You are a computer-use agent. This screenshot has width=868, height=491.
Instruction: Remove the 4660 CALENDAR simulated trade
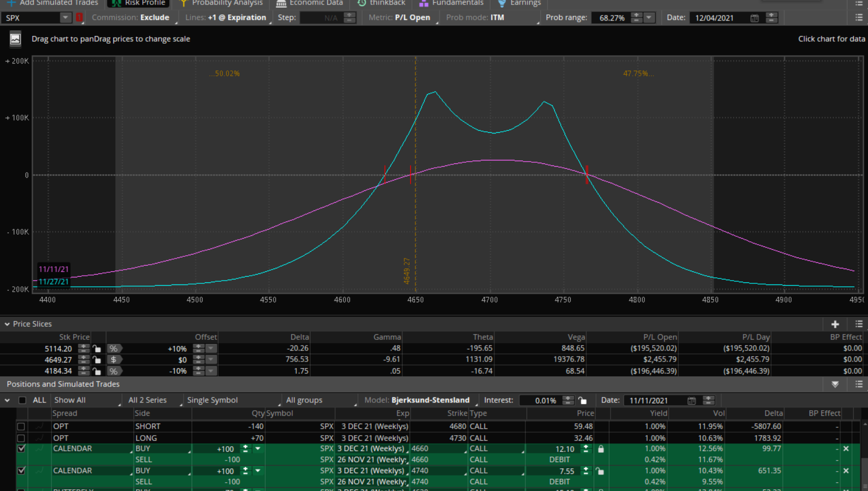click(846, 449)
